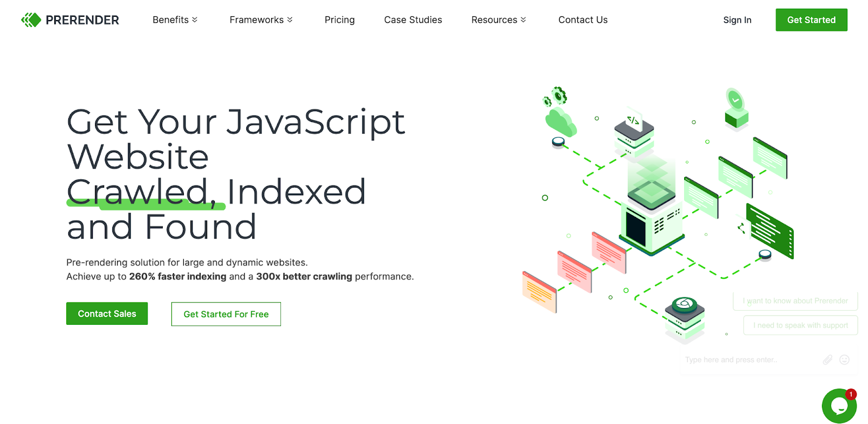Screen dimensions: 868x424
Task: Click the Sign In link
Action: coord(737,20)
